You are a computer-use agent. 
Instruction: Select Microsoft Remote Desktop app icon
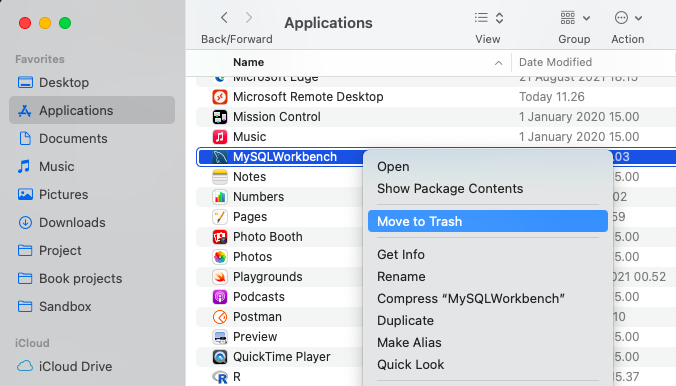click(x=220, y=97)
